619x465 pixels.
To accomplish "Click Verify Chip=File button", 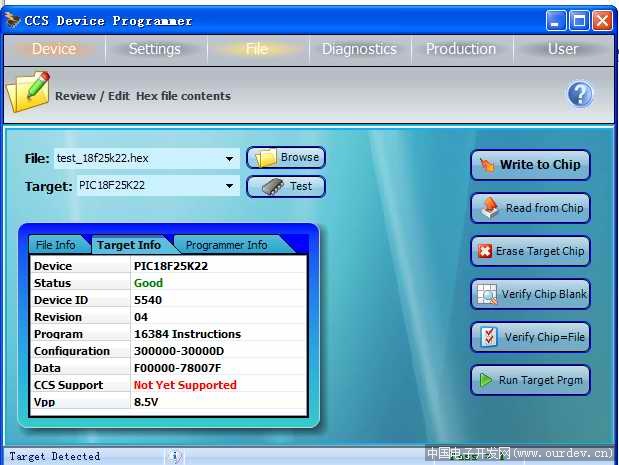I will (x=531, y=337).
